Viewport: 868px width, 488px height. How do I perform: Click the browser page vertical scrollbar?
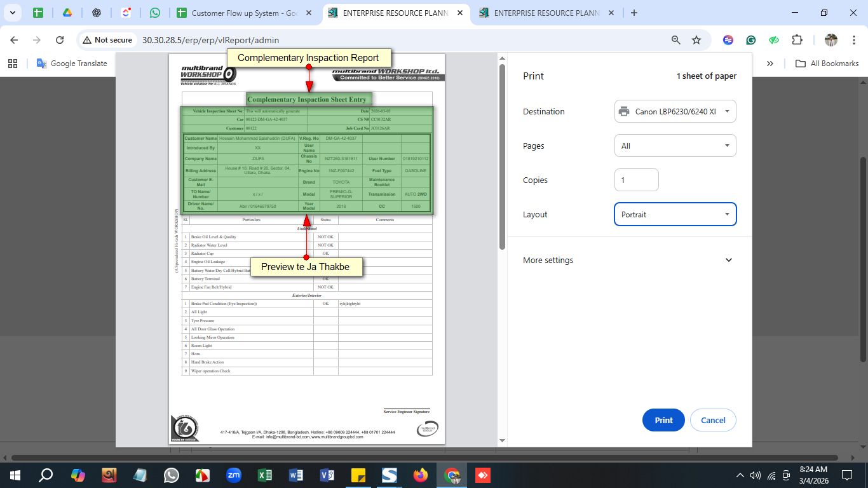point(863,261)
